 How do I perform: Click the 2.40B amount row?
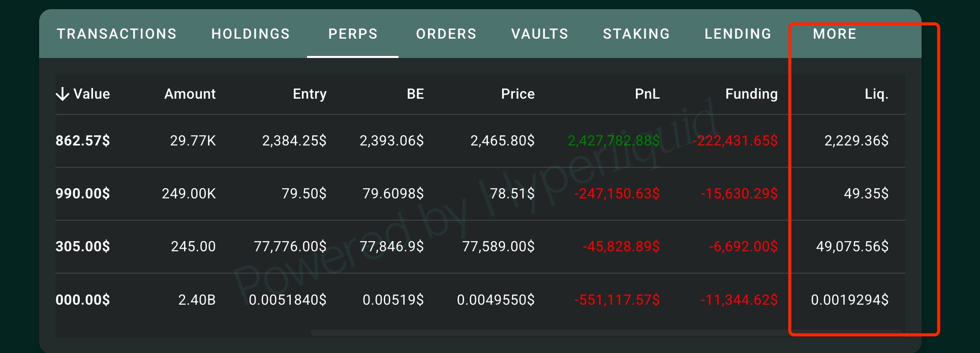(x=480, y=300)
